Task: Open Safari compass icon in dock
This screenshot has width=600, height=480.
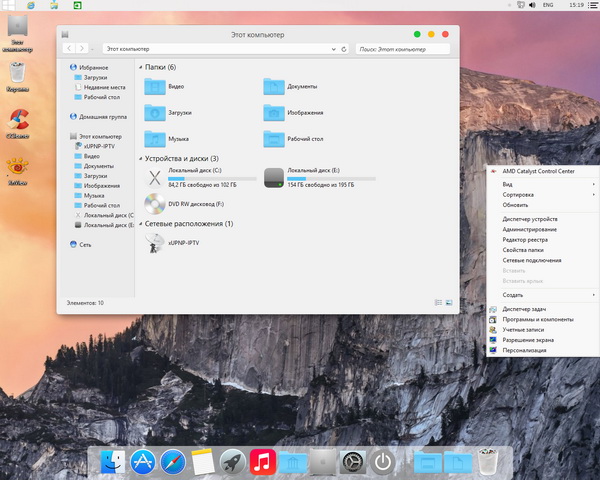Action: coord(174,461)
